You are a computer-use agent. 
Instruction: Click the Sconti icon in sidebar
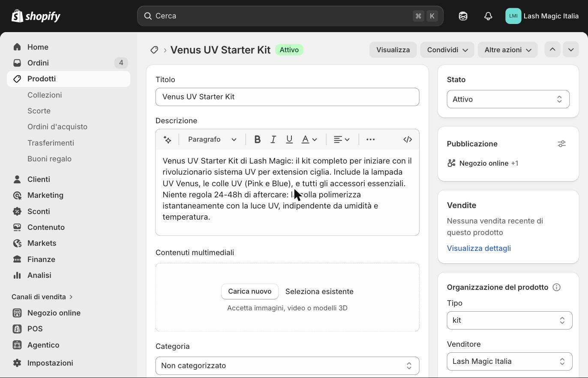click(17, 211)
